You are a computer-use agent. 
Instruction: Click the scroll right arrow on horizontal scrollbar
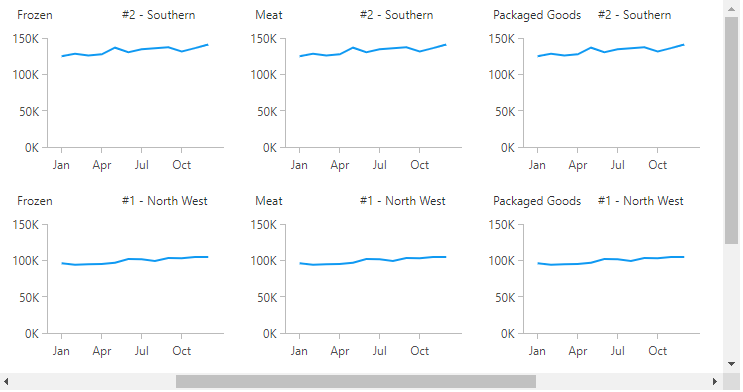point(715,382)
